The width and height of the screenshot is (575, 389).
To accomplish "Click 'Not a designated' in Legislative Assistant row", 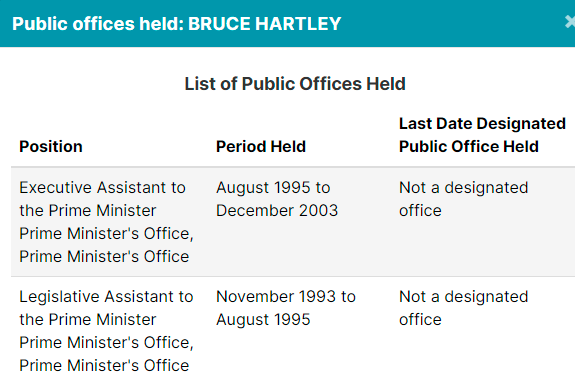I will click(464, 297).
